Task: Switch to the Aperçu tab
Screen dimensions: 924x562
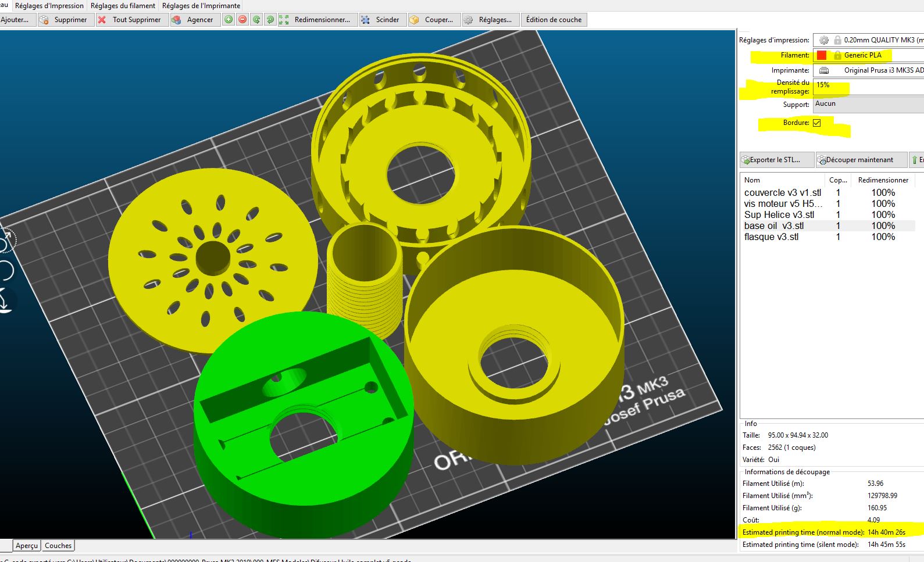Action: [x=27, y=546]
